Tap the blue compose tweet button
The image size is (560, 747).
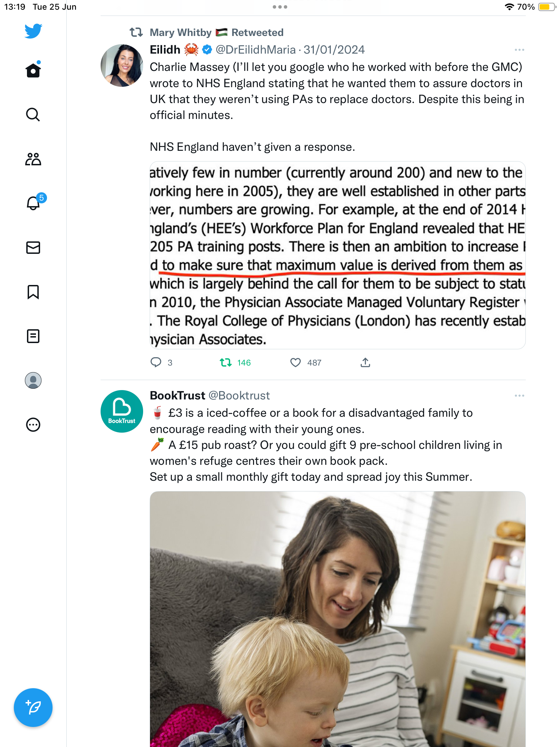coord(33,708)
